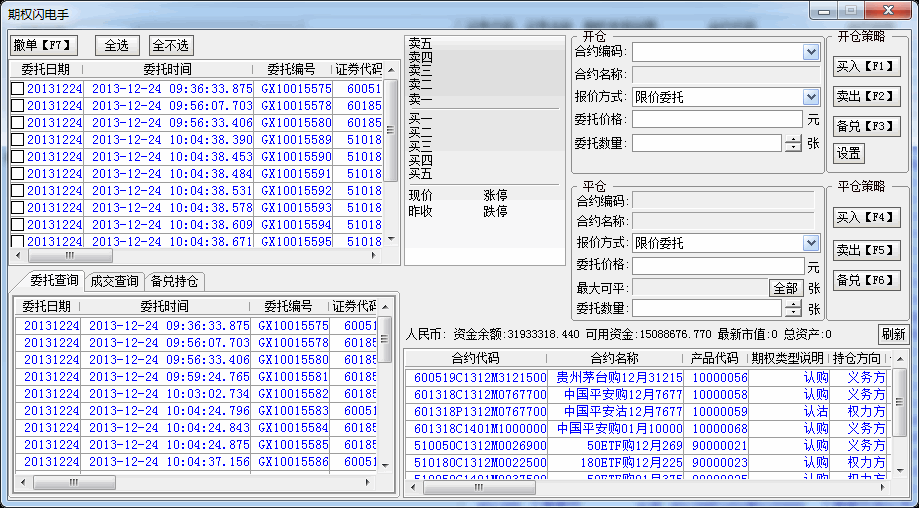Tick checkbox for order GX10015575
The image size is (919, 508).
click(x=18, y=89)
